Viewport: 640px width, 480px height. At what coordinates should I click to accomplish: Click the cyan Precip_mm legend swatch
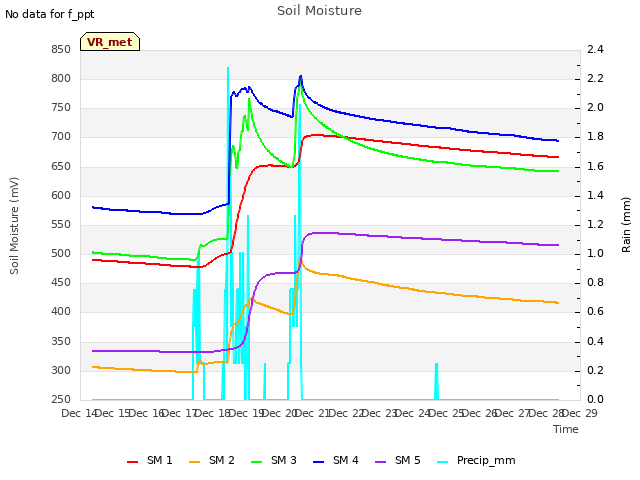443,462
